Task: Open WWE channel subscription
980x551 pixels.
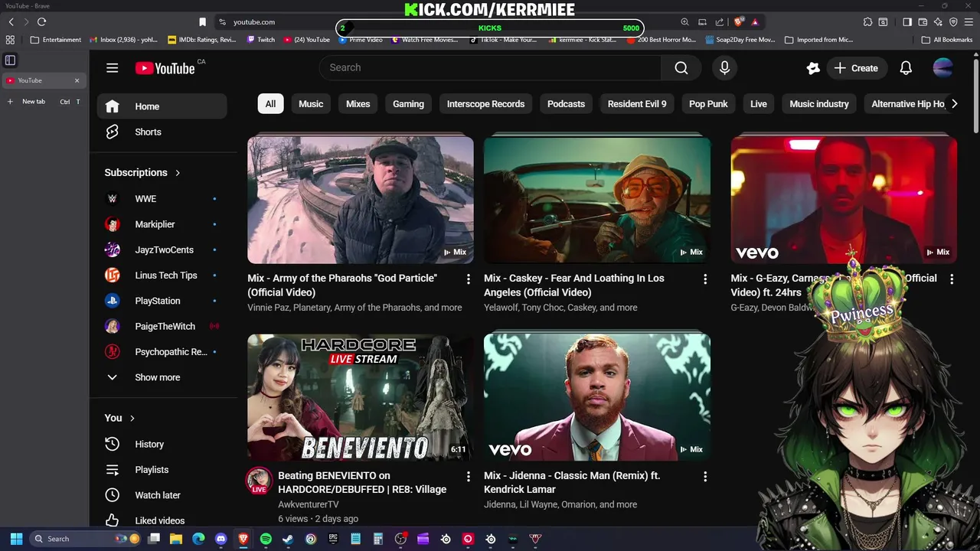Action: pyautogui.click(x=162, y=199)
